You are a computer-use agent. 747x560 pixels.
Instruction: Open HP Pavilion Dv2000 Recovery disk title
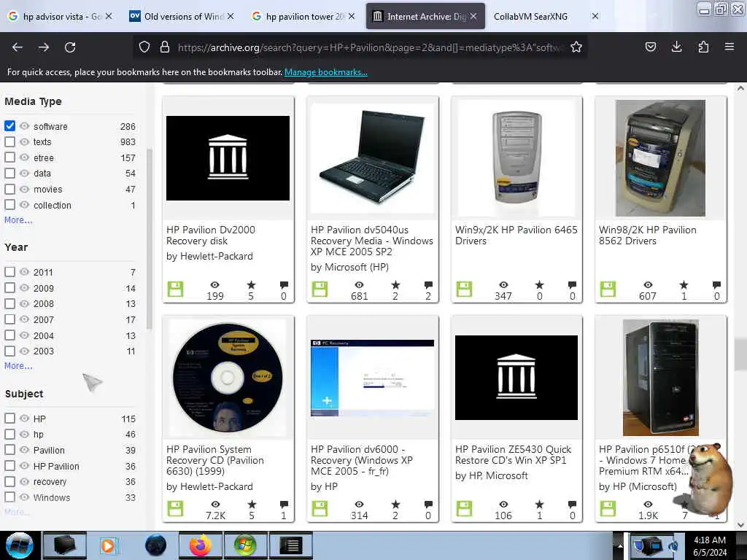click(x=211, y=236)
